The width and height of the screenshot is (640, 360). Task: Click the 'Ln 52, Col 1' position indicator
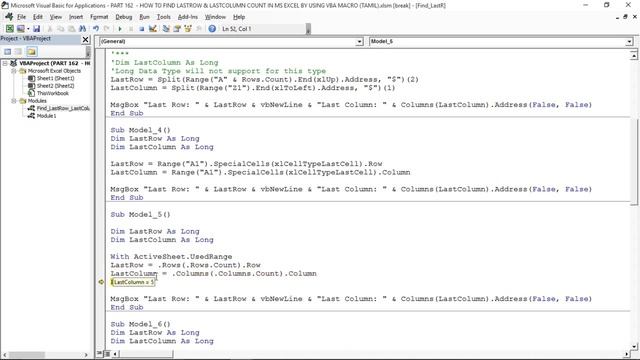237,29
